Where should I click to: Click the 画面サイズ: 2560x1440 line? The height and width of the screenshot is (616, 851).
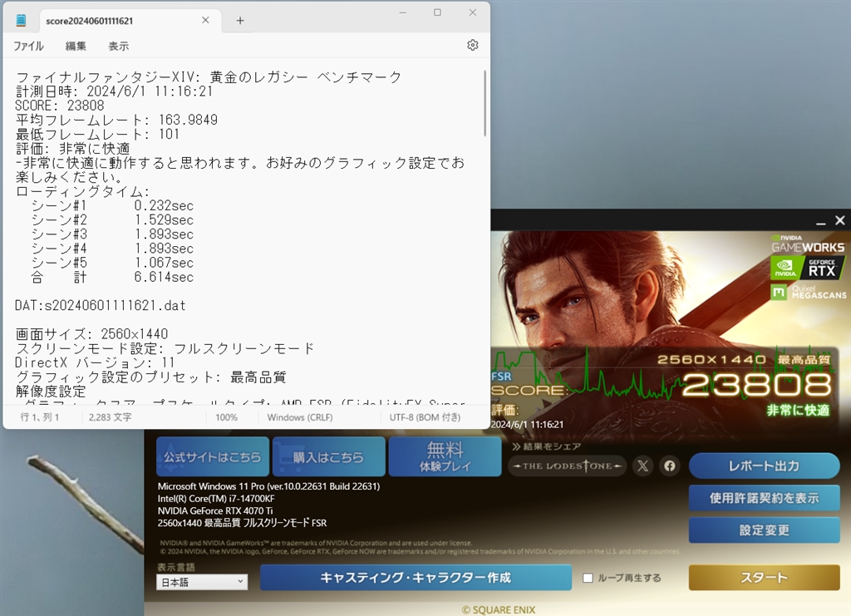(91, 334)
